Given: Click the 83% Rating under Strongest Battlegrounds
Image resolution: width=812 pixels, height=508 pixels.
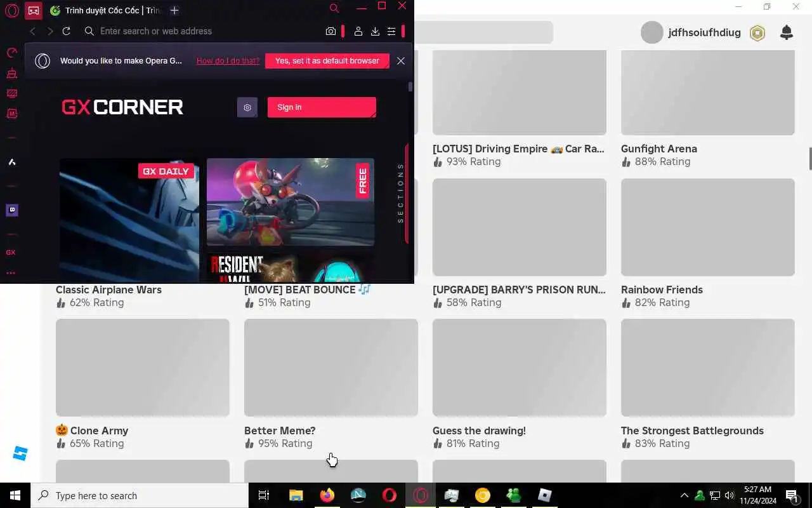Looking at the screenshot, I should [x=655, y=444].
